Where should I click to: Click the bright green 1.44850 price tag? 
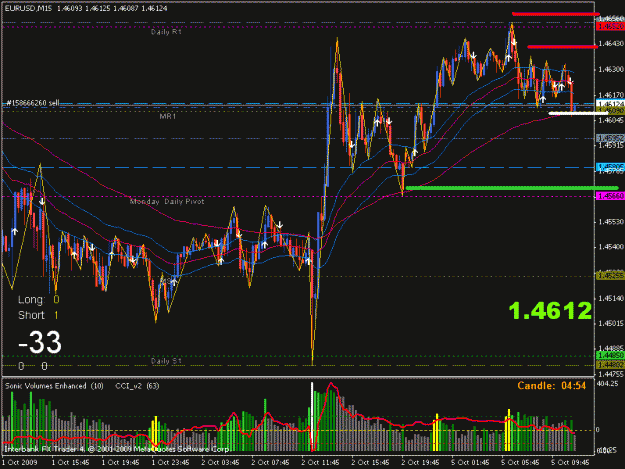pos(610,355)
